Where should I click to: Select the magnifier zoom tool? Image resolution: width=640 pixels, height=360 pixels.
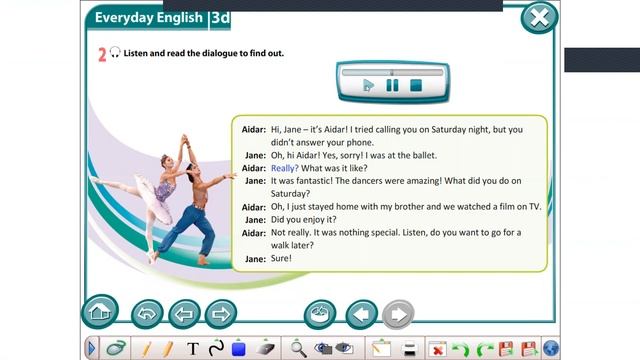point(298,349)
